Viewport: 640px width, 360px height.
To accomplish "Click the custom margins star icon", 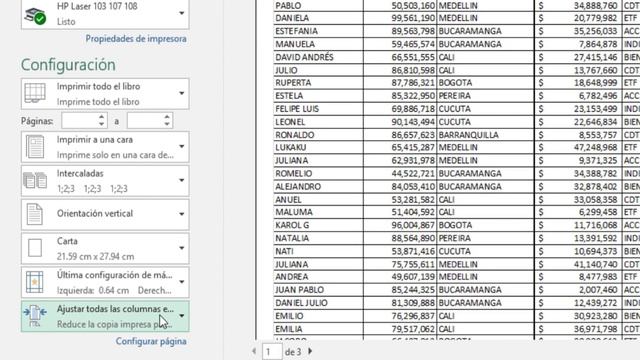I will point(35,282).
